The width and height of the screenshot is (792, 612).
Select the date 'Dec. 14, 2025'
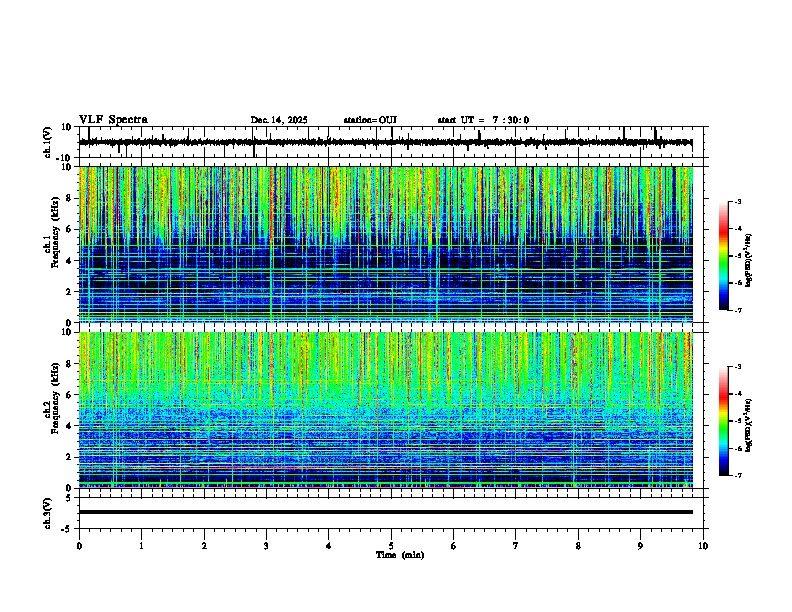coord(279,120)
